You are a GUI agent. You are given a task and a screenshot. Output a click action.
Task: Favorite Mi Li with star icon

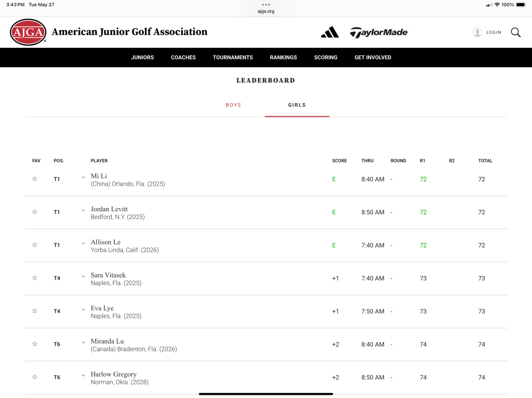point(35,179)
